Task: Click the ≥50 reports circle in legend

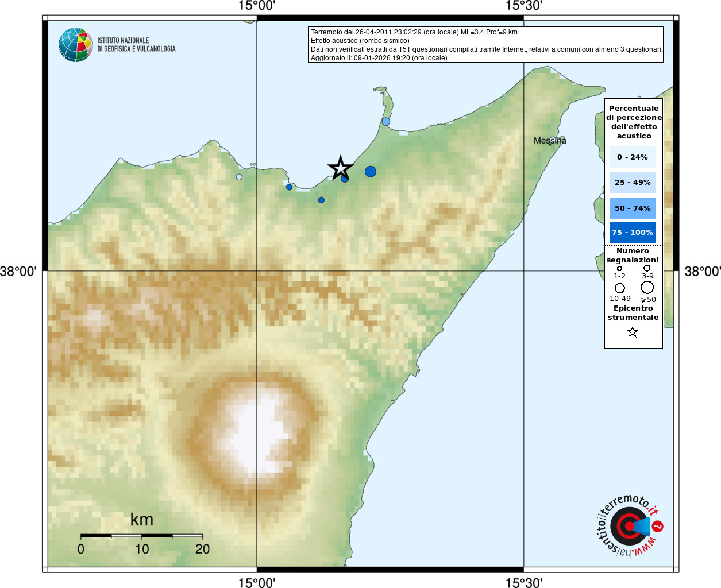Action: (x=647, y=287)
